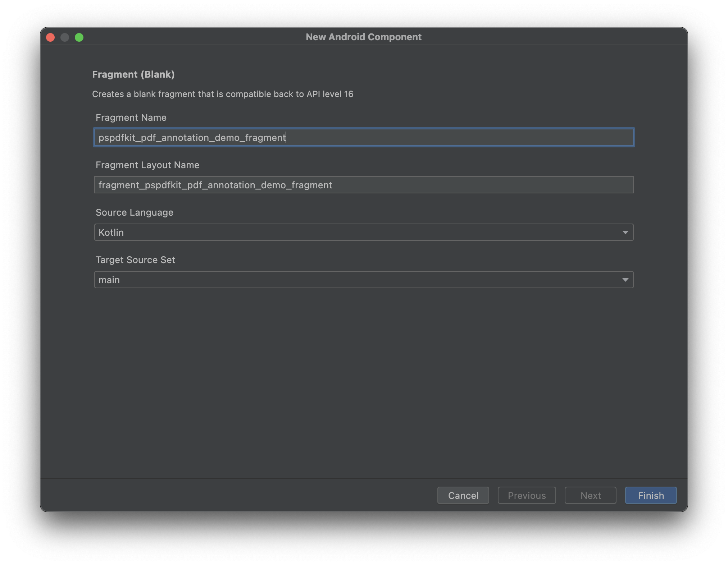
Task: Click the green zoom window control
Action: (x=79, y=37)
